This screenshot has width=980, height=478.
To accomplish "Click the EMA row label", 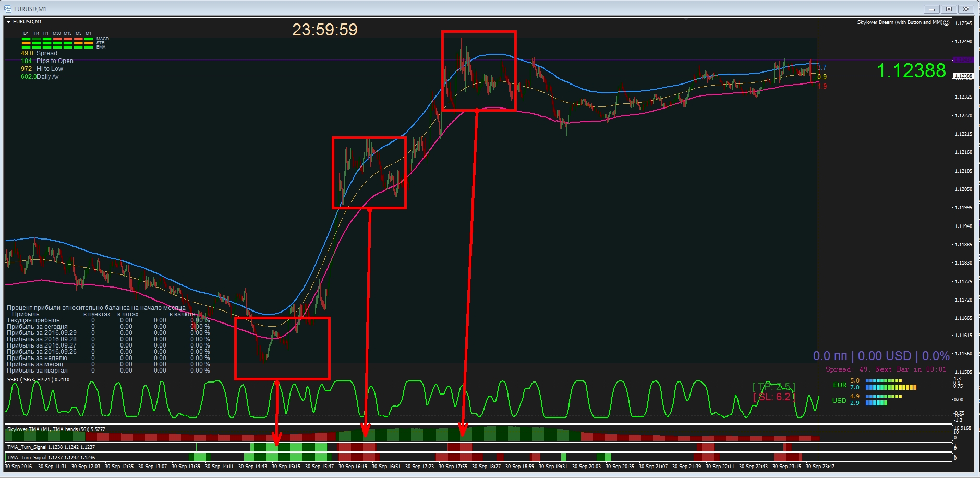I will pyautogui.click(x=101, y=47).
